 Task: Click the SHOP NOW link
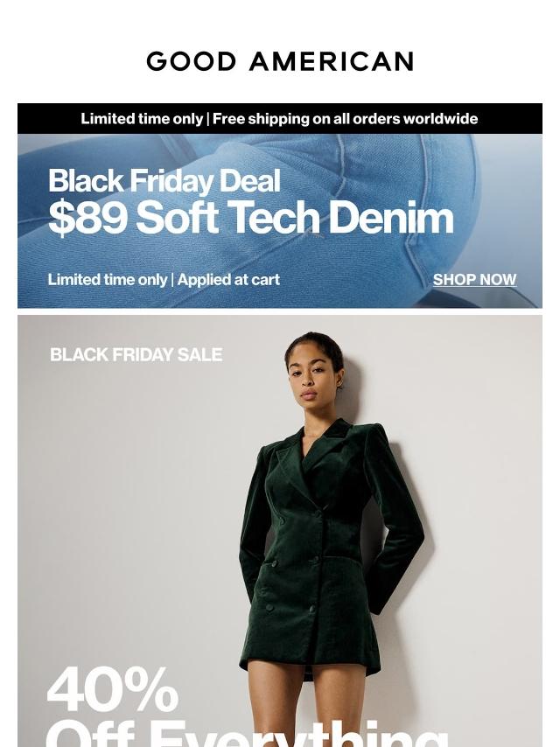[474, 280]
